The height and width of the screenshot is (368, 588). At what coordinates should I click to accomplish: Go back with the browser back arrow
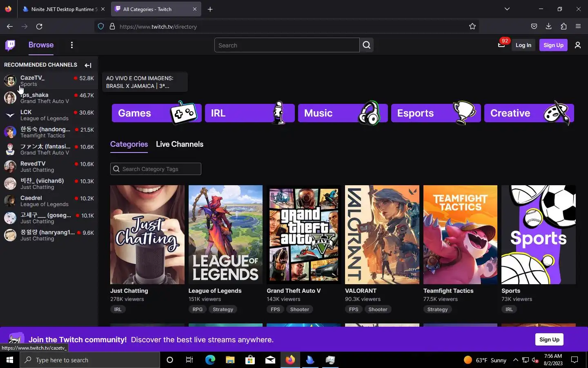click(x=10, y=26)
